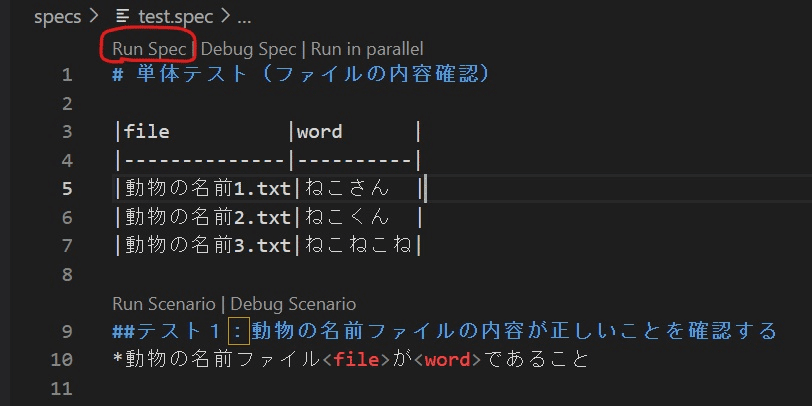812x406 pixels.
Task: Launch Debug Scenario code lens
Action: pyautogui.click(x=293, y=304)
